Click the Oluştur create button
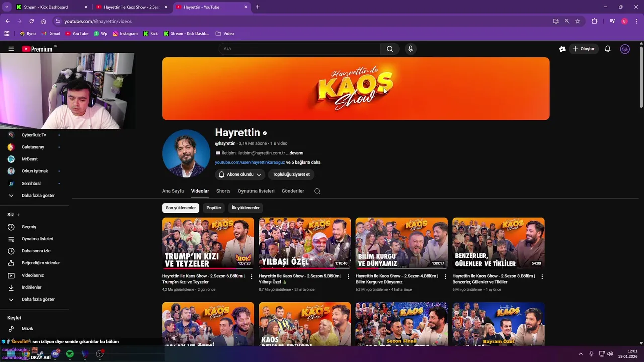 [x=584, y=49]
